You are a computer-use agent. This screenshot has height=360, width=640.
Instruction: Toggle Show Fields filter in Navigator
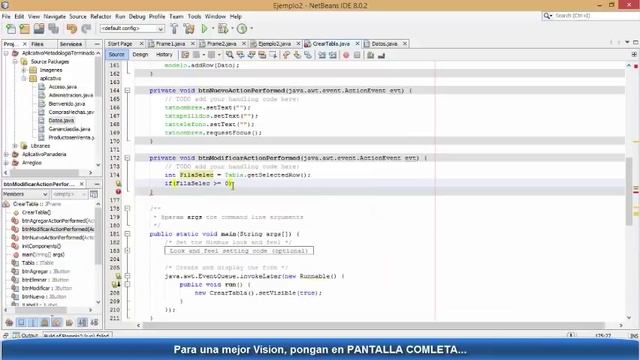21,323
